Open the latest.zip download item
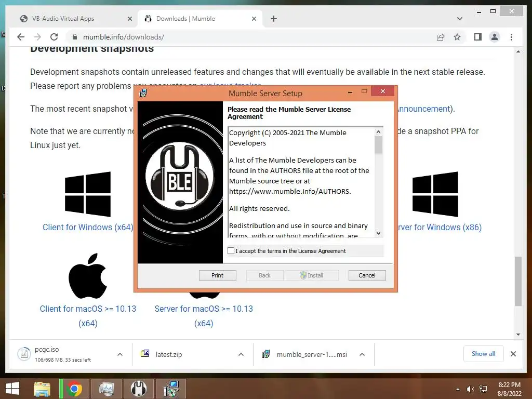Image resolution: width=532 pixels, height=399 pixels. point(169,354)
